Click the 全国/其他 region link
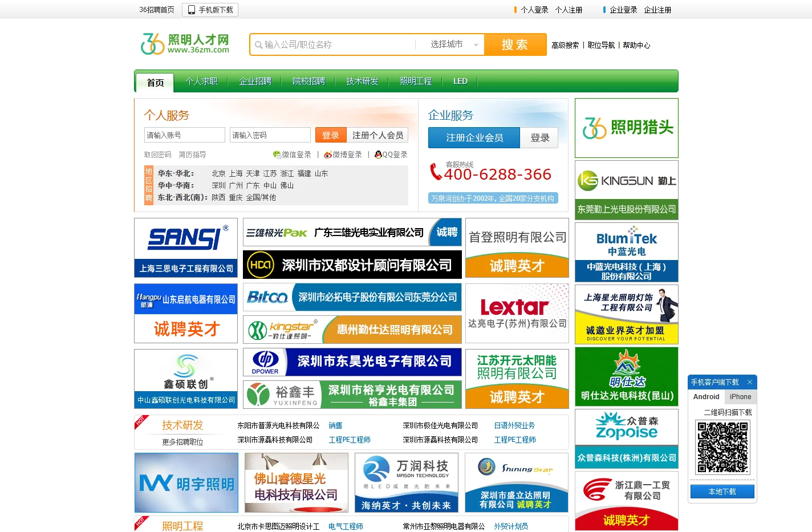Screen dimensions: 812x532 coord(261,197)
